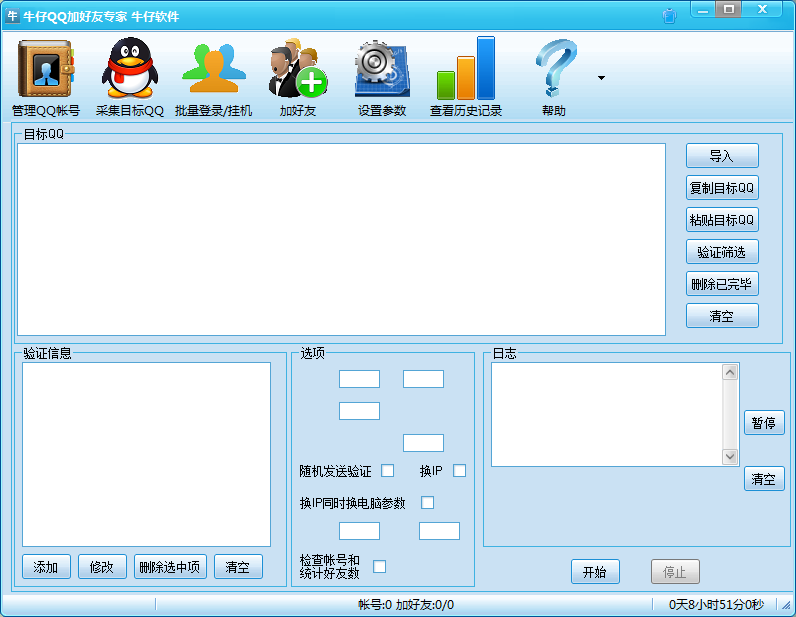The height and width of the screenshot is (617, 796).
Task: Click the log scrollbar down arrow
Action: (x=730, y=457)
